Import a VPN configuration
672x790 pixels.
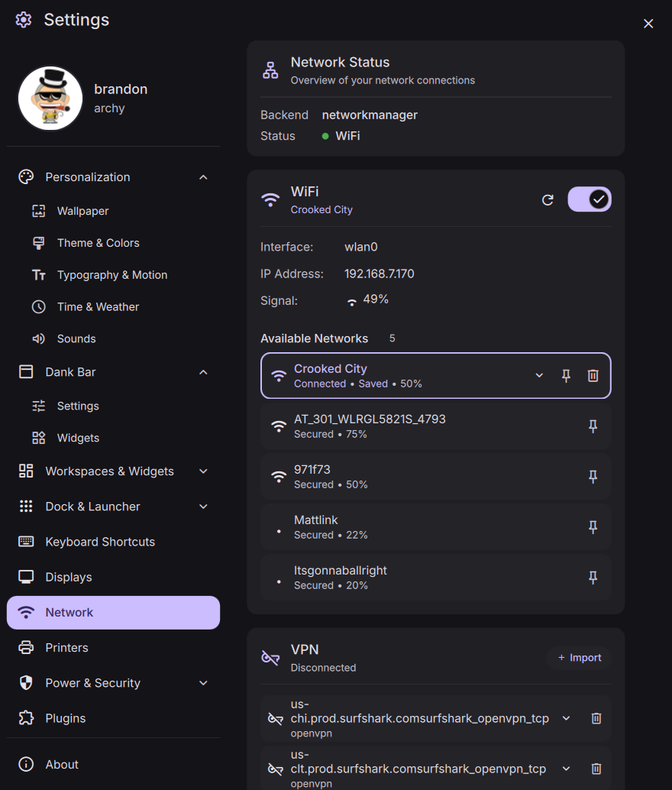[579, 658]
